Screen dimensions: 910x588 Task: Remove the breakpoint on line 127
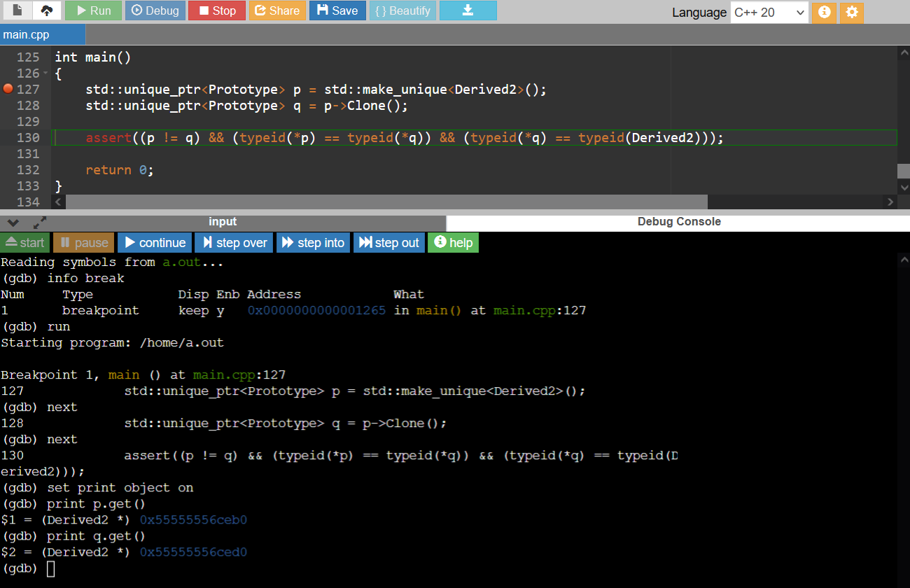pyautogui.click(x=8, y=89)
